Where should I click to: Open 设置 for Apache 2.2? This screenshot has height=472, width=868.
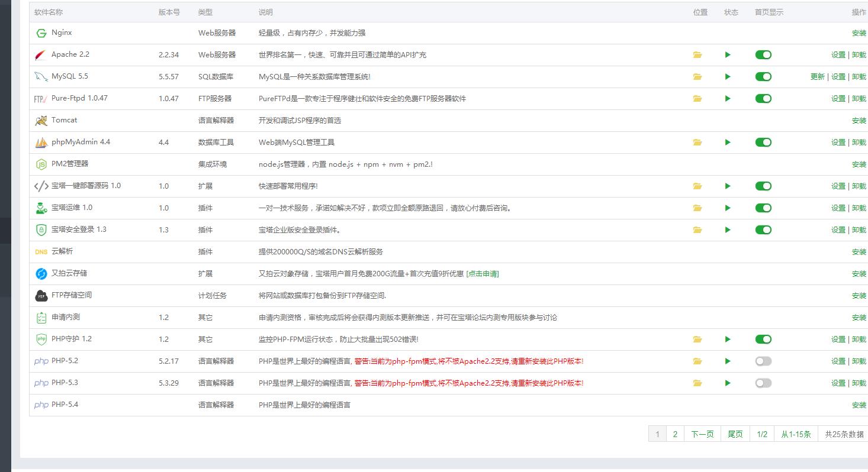(x=838, y=55)
